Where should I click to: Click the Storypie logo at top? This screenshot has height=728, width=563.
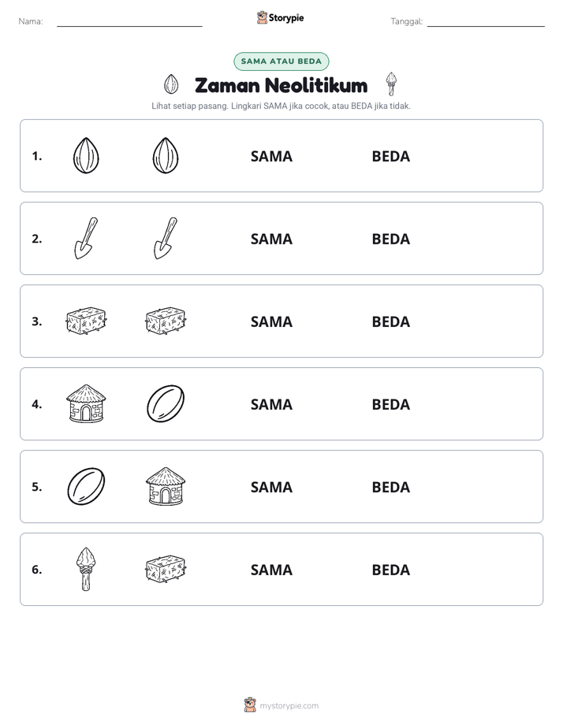281,17
